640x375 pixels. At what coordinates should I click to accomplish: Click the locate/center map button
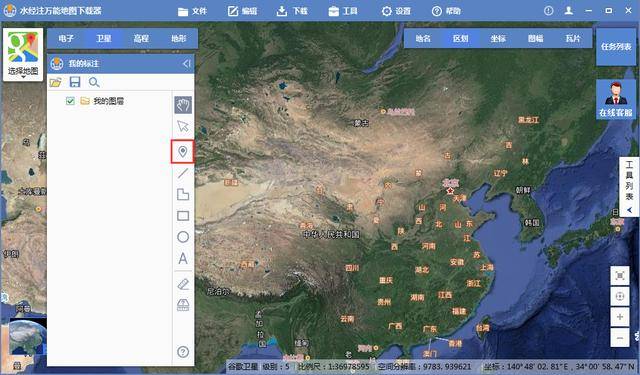tap(620, 296)
